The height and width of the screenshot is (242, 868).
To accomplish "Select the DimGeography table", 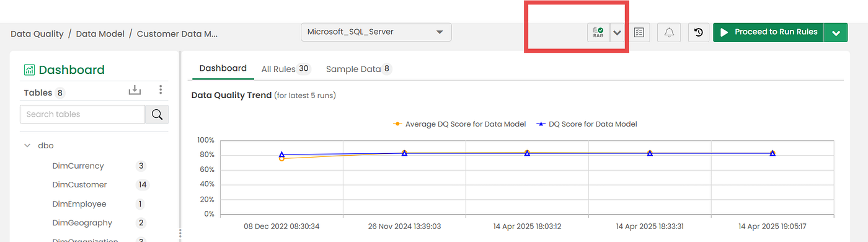I will (x=82, y=223).
